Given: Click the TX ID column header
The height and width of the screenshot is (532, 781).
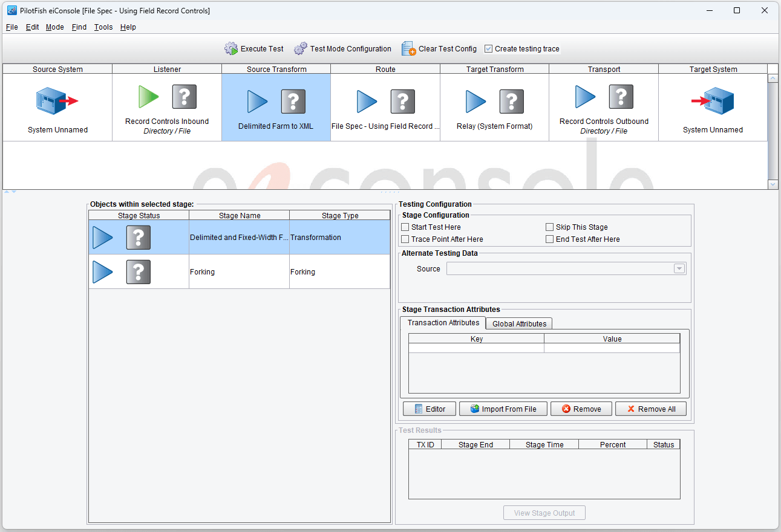Looking at the screenshot, I should pyautogui.click(x=425, y=445).
